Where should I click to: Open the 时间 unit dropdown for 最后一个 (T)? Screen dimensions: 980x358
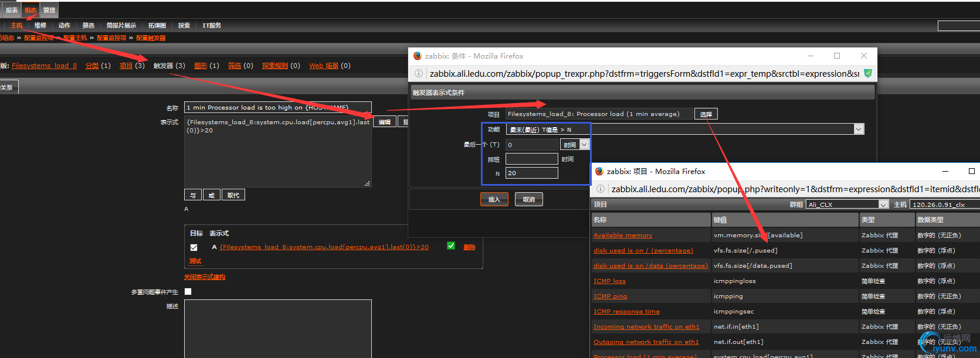point(575,145)
